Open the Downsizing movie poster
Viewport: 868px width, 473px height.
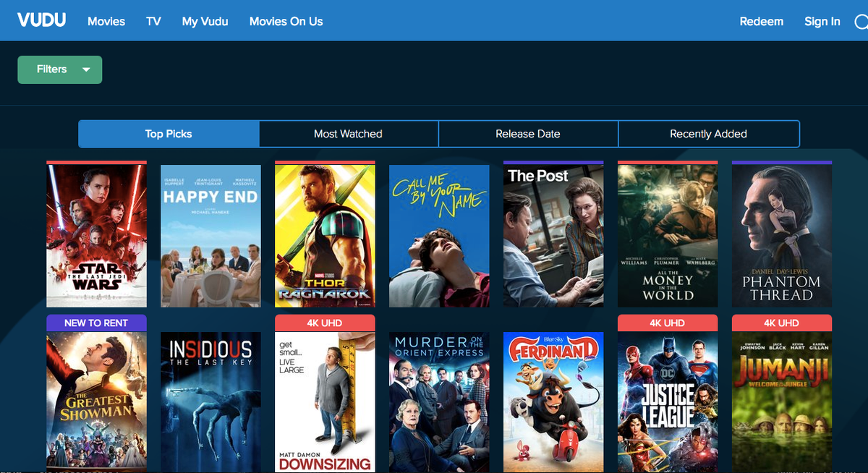point(325,402)
